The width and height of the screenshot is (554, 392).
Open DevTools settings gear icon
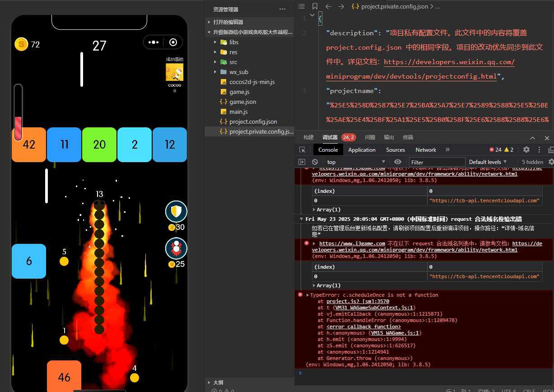pos(526,149)
